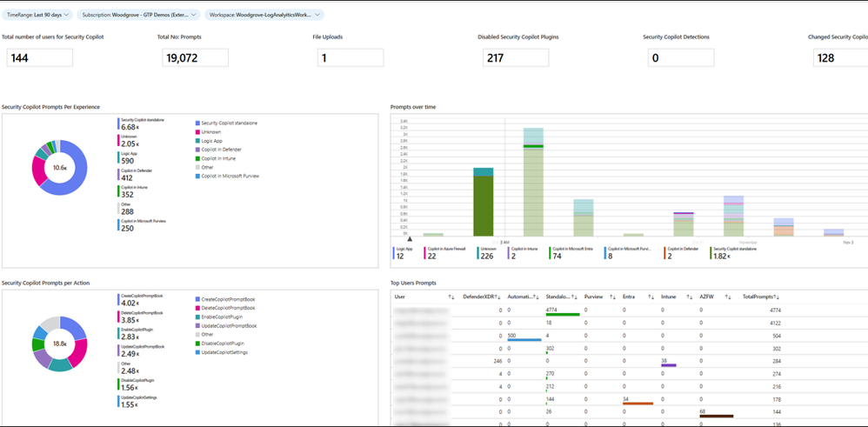Sort table by the User column icon
The height and width of the screenshot is (427, 868).
tap(451, 297)
